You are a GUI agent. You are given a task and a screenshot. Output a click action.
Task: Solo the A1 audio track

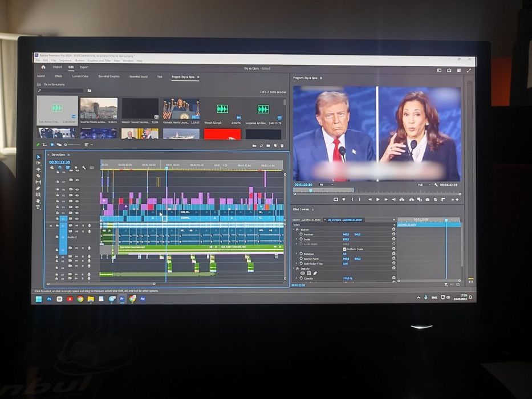tap(83, 225)
